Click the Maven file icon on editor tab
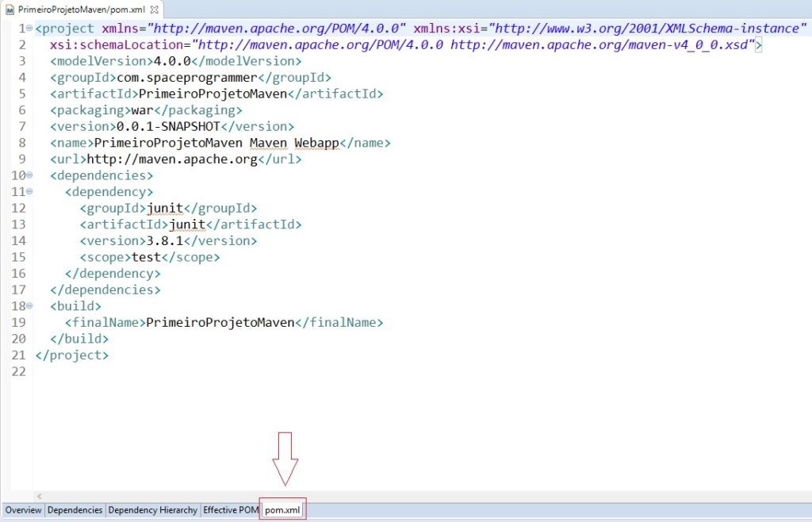The image size is (812, 522). click(x=10, y=10)
